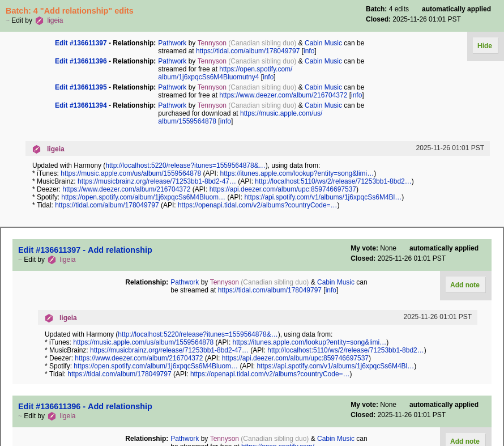Open Edit #136611395 from batch list
Viewport: 504px width, 446px height.
(80, 87)
